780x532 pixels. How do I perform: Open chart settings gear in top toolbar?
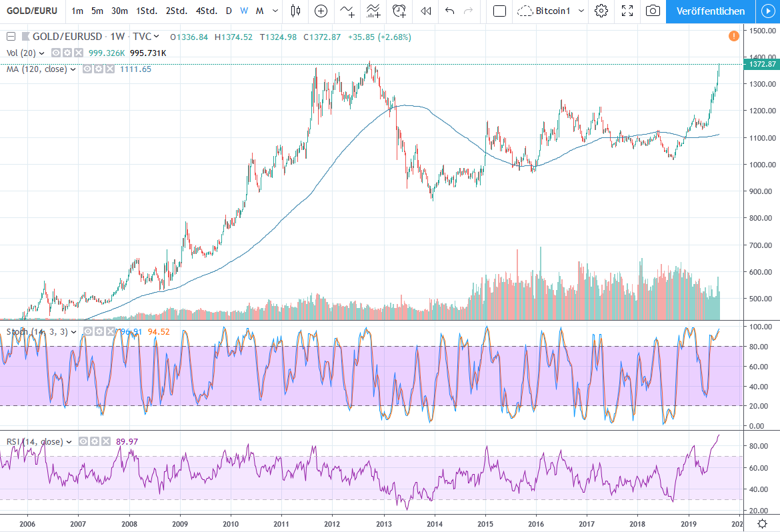point(601,11)
